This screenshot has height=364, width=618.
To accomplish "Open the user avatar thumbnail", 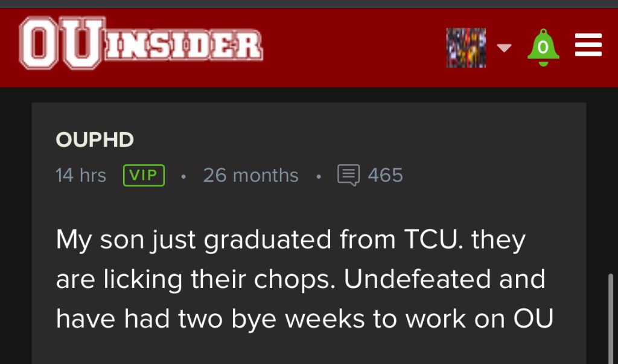I will (x=466, y=47).
